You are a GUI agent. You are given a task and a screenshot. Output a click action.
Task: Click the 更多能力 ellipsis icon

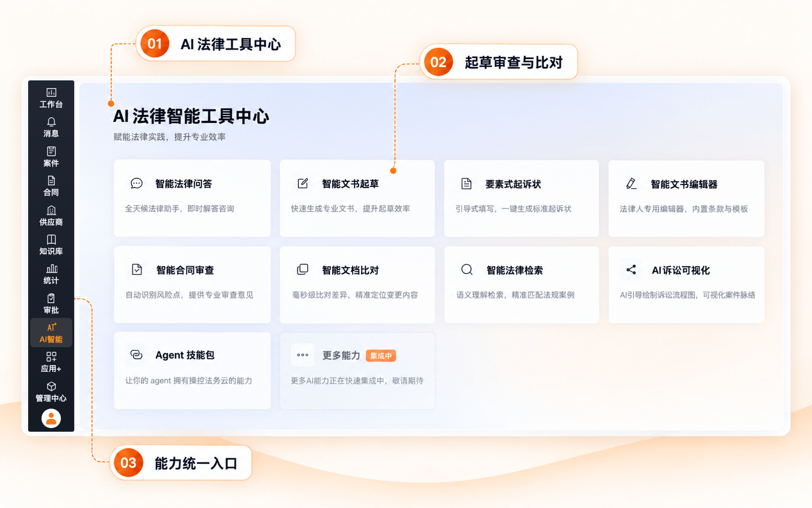coord(303,355)
